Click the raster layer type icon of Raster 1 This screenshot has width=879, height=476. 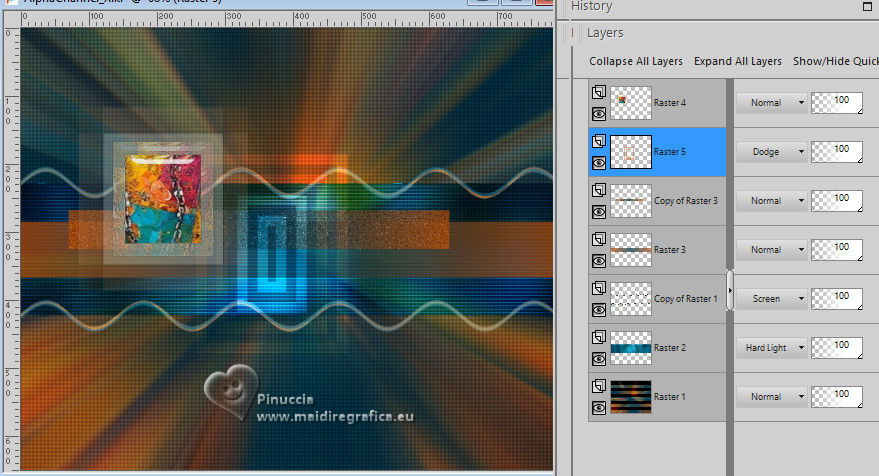(599, 386)
